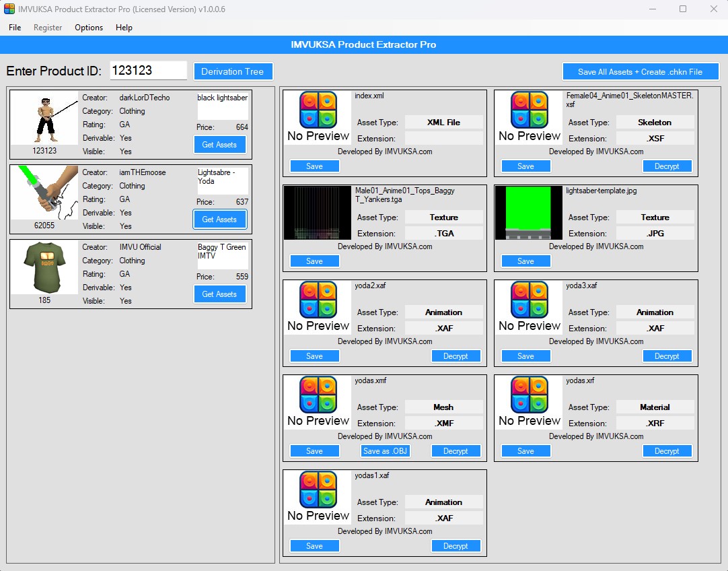Save the yodas.xrf material
The width and height of the screenshot is (728, 571).
tap(525, 451)
